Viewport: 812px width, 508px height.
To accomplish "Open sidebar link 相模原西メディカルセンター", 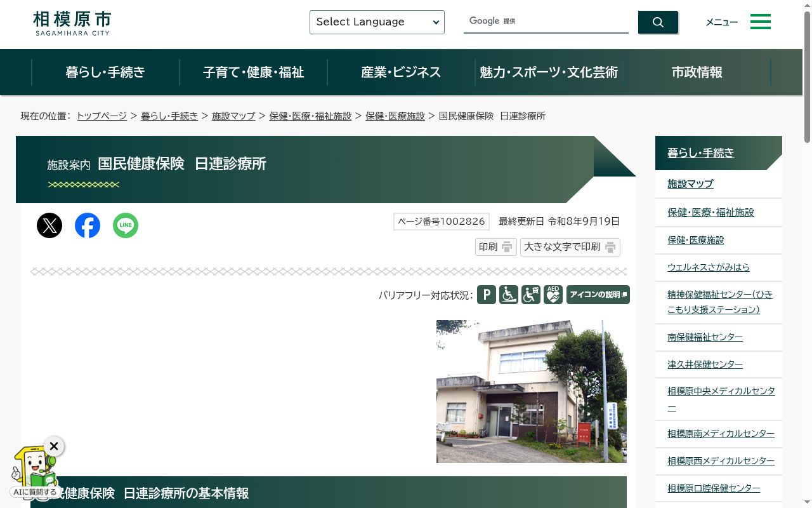I will click(721, 461).
